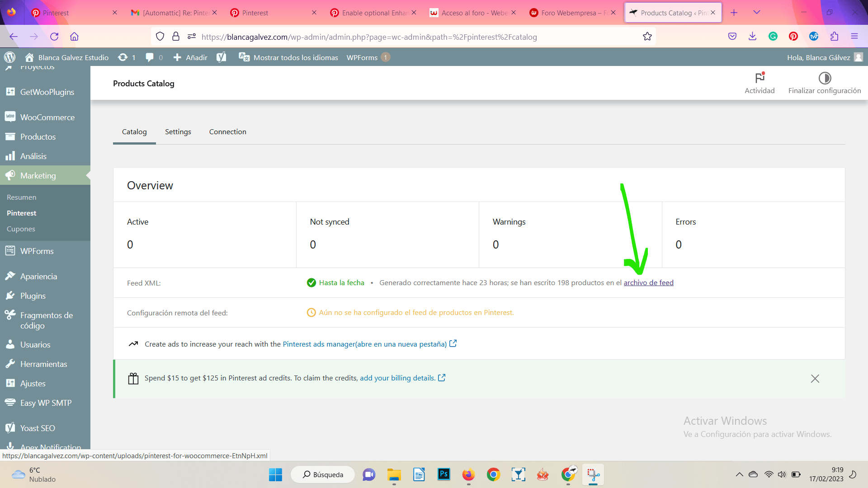Screen dimensions: 868x488
Task: Open Fragmentos de código in the sidebar
Action: [x=45, y=320]
